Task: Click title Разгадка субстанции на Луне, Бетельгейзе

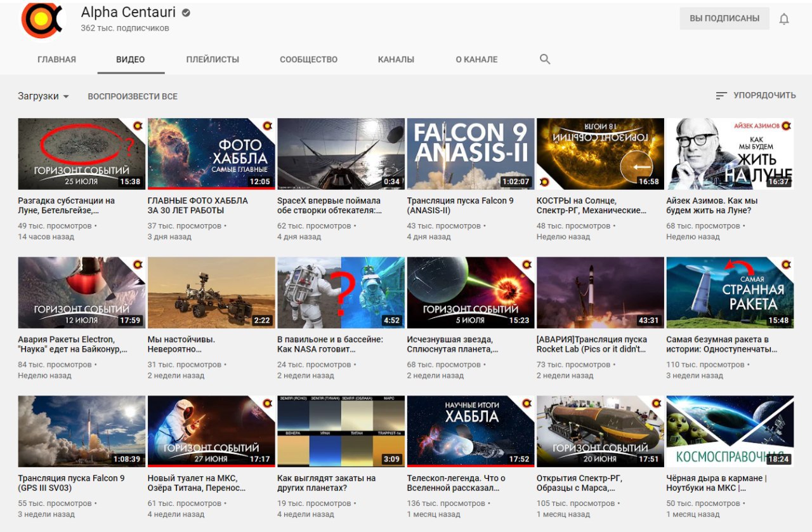Action: click(67, 205)
